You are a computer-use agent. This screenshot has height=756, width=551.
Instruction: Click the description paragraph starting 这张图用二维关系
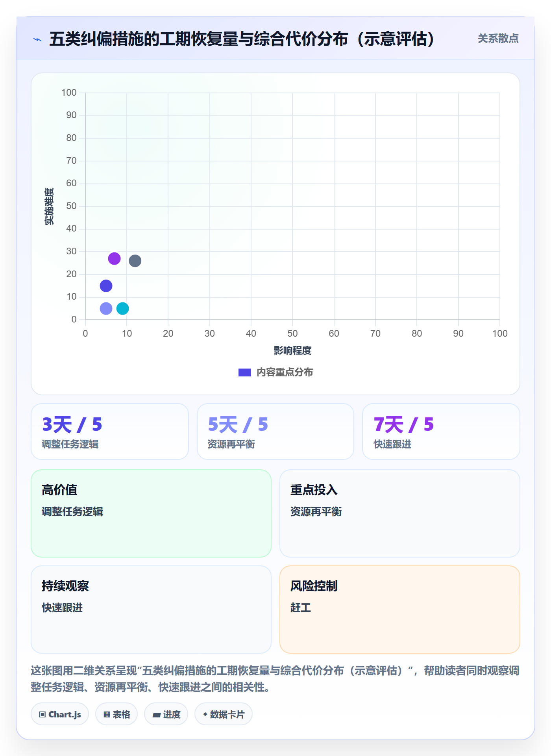(275, 679)
